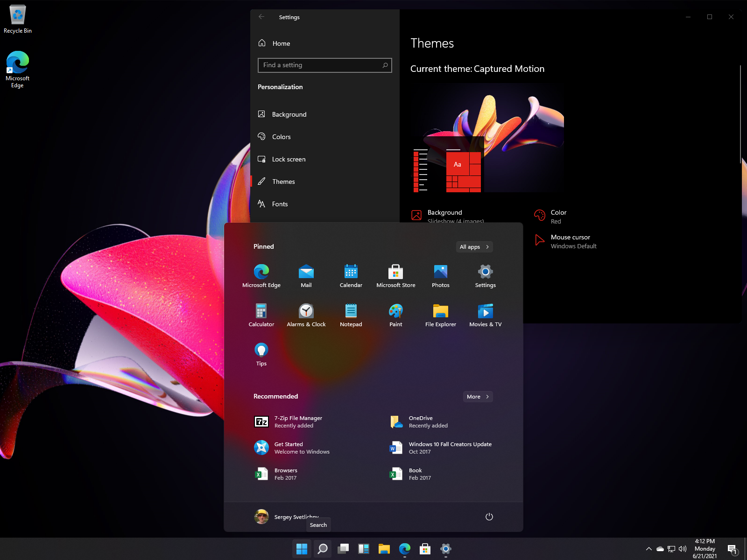Go to Home in Settings sidebar
Image resolution: width=747 pixels, height=560 pixels.
[325, 43]
